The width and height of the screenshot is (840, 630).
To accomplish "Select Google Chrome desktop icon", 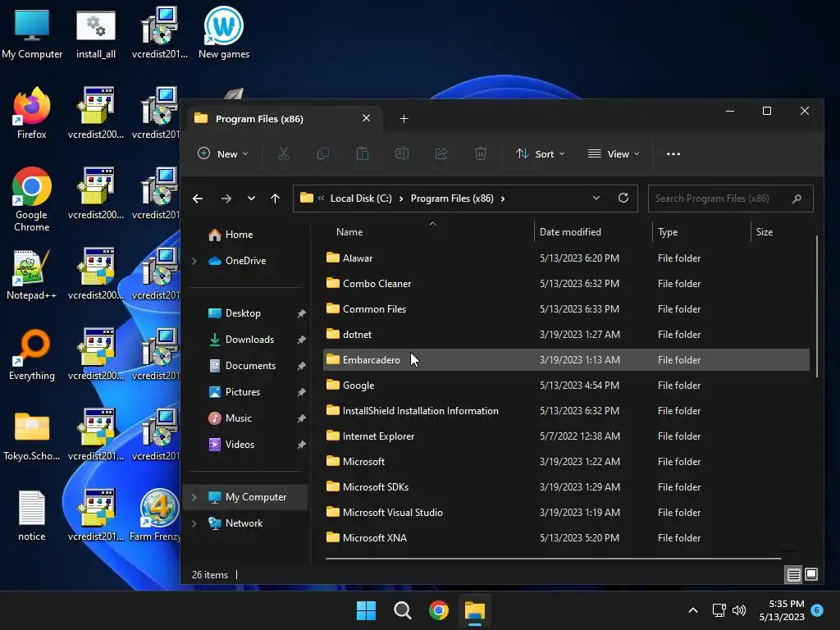I will [32, 199].
